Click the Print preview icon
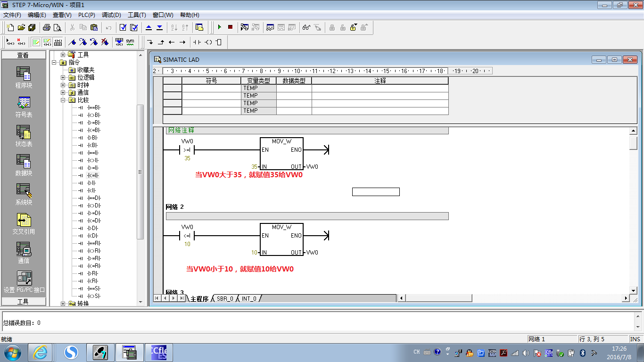This screenshot has width=644, height=362. click(58, 27)
